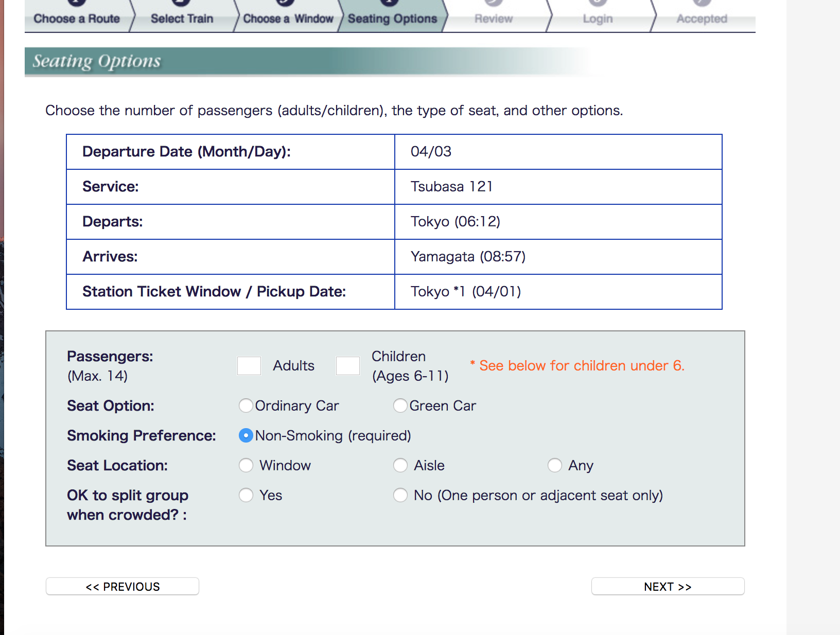Click the Accepted step tab
This screenshot has width=840, height=635.
pos(702,19)
